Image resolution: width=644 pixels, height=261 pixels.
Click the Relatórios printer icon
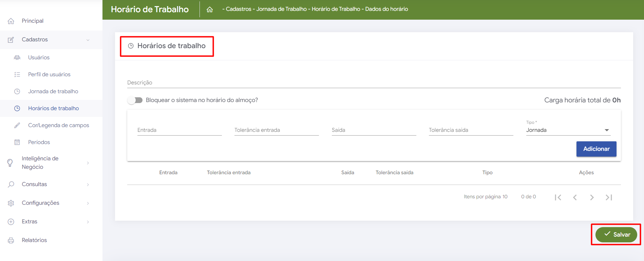tap(11, 240)
